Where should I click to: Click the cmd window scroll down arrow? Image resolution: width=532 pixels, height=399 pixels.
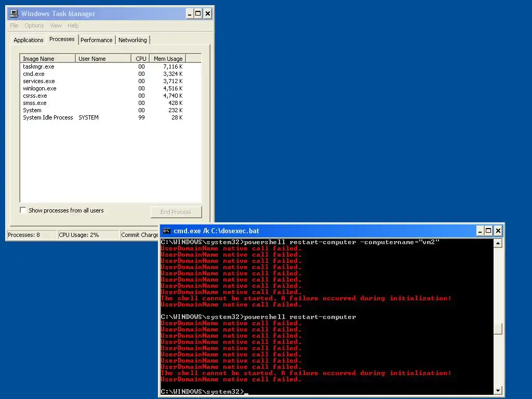pos(498,391)
